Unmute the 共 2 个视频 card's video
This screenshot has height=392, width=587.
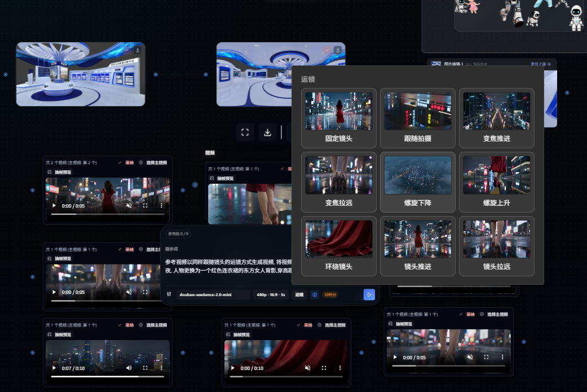[129, 205]
